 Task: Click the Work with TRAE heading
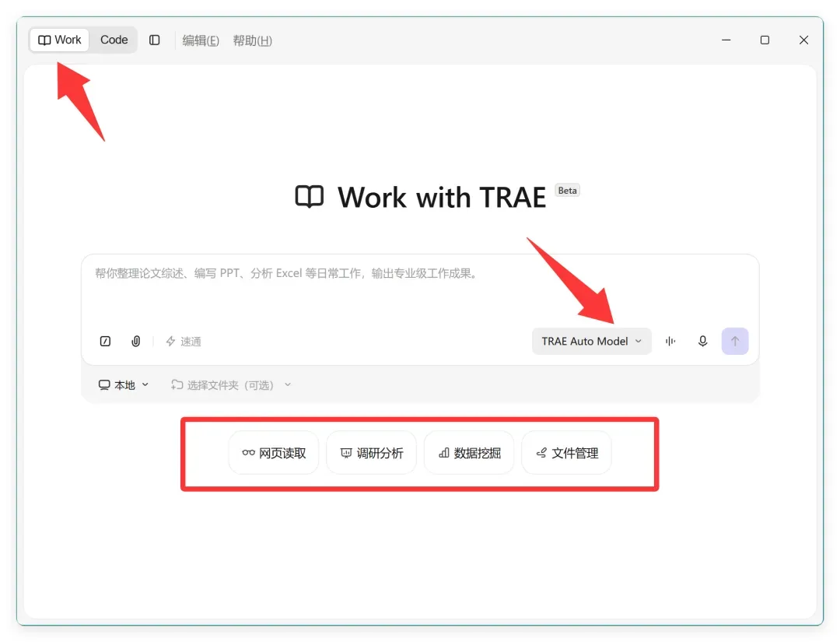coord(442,197)
